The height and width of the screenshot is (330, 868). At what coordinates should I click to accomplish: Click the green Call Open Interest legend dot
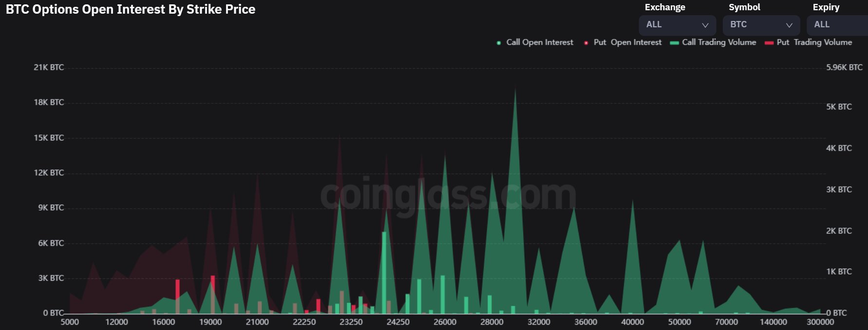pyautogui.click(x=498, y=43)
